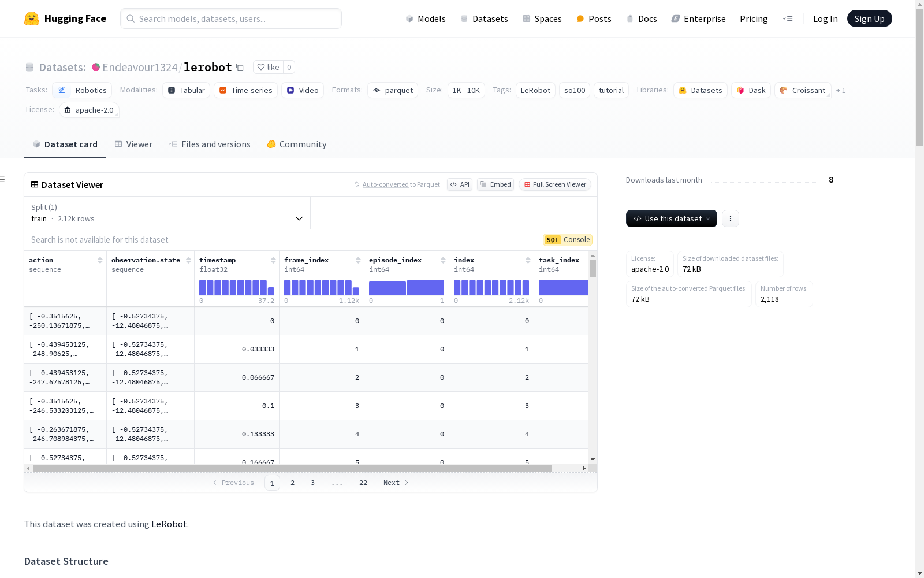Switch to the Dataset card tab
924x578 pixels.
tap(65, 144)
